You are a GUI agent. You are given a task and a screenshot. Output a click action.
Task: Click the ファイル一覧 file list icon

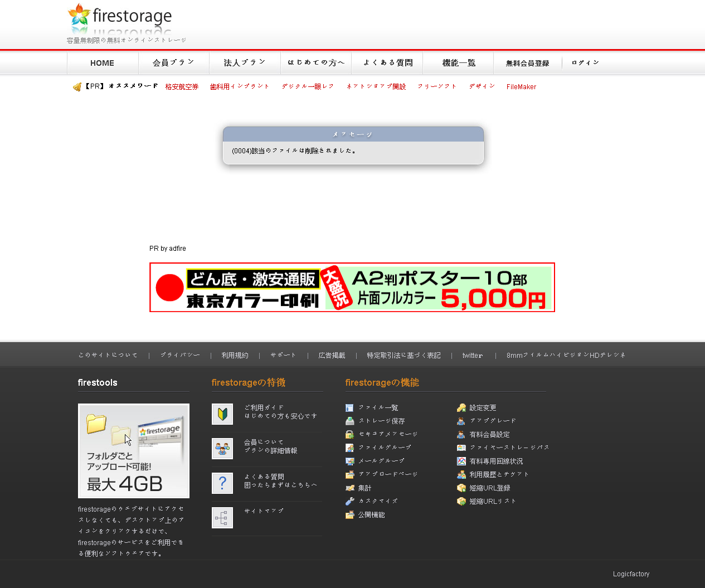(x=349, y=408)
